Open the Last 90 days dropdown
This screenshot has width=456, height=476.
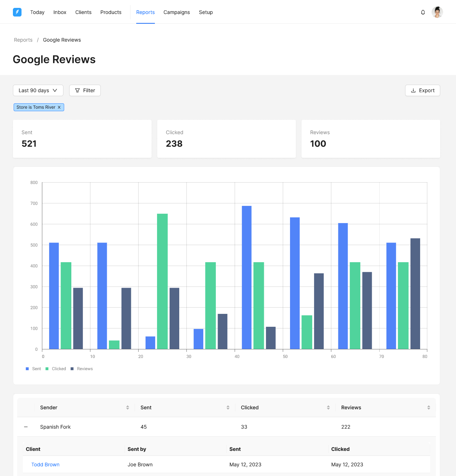click(x=38, y=90)
